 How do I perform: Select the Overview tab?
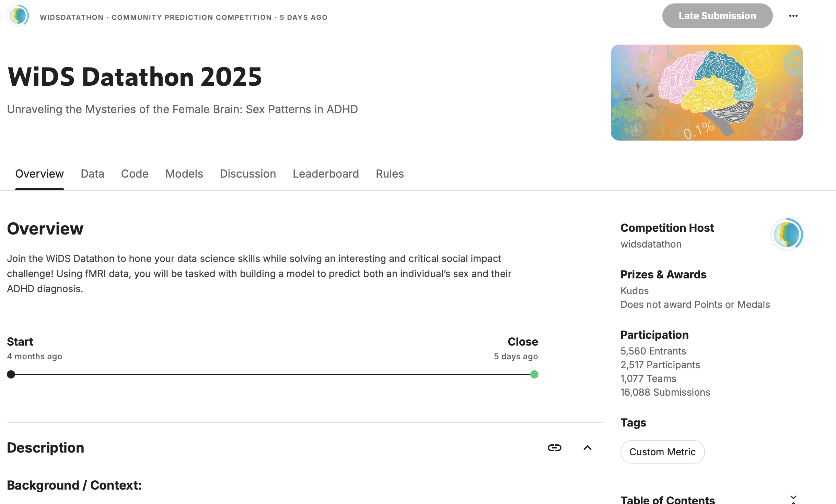click(x=39, y=174)
